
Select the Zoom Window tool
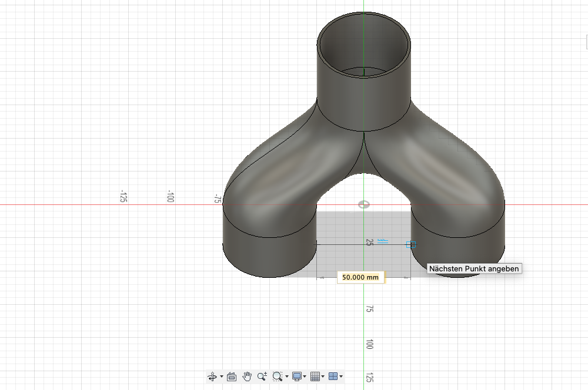click(x=278, y=376)
